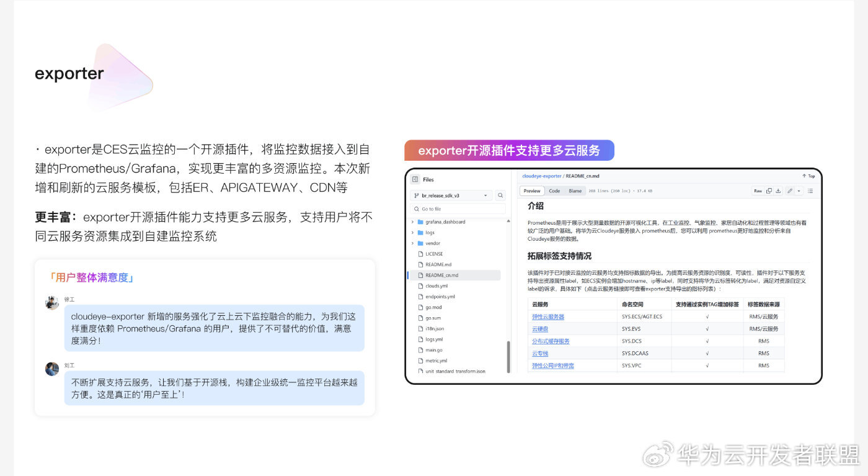Viewport: 868px width, 476px height.
Task: Click the vendor folder icon
Action: (420, 243)
